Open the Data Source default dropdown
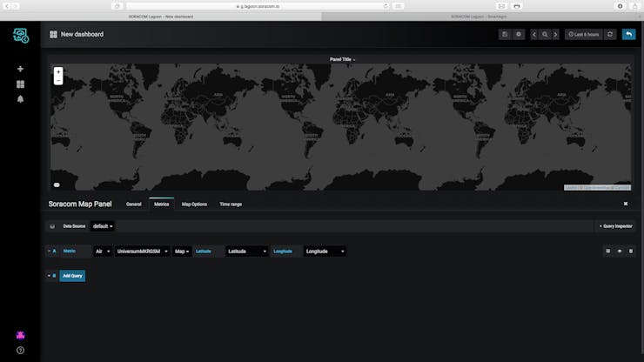The image size is (644, 362). tap(103, 225)
